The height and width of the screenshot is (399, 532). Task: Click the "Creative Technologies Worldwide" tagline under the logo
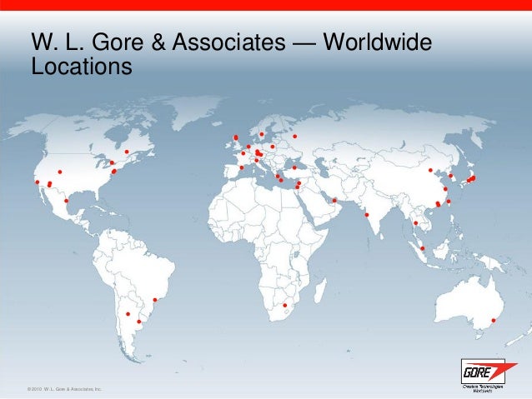pyautogui.click(x=483, y=388)
